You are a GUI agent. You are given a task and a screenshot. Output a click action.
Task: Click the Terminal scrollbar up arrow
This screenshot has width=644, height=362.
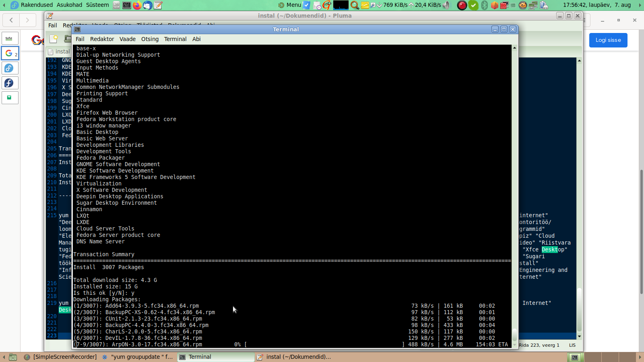(514, 48)
